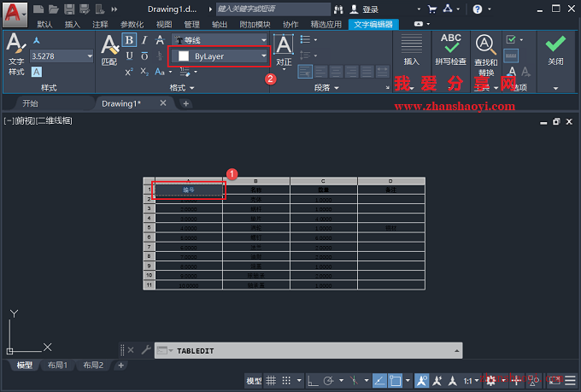581x392 pixels.
Task: Click the TABLEDIT command line input
Action: point(308,350)
